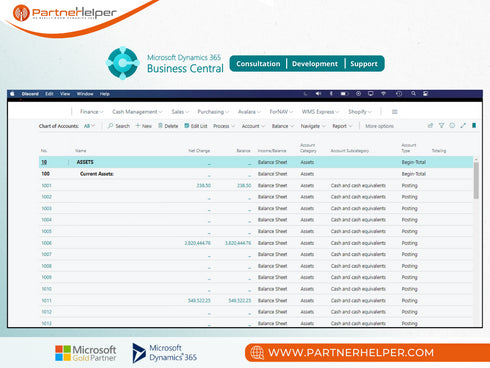Expand the Purchasing menu

213,112
